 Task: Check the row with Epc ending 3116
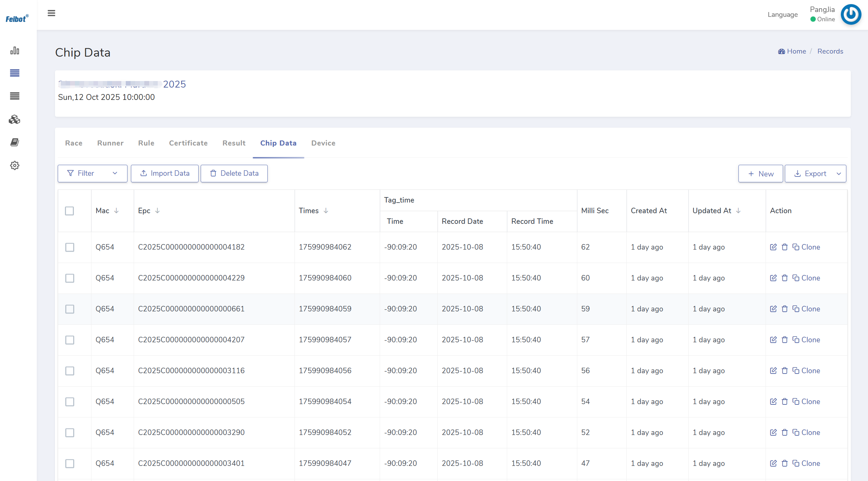70,371
